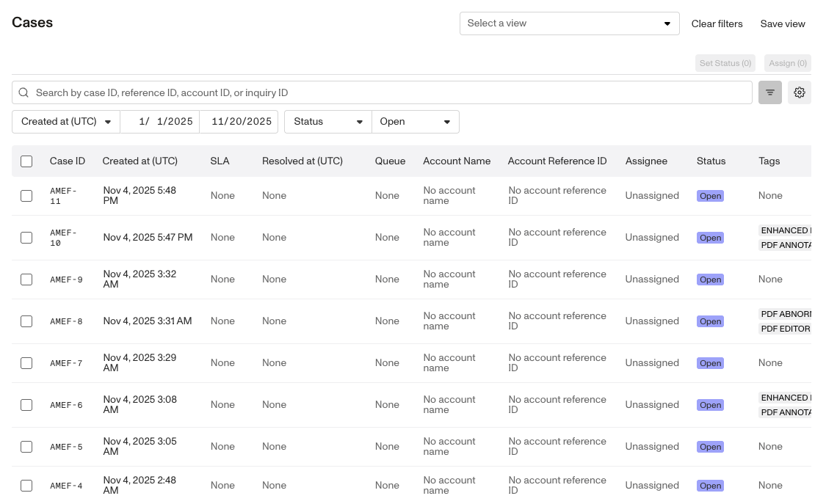Click the search magnifier icon
The image size is (826, 504).
23,92
